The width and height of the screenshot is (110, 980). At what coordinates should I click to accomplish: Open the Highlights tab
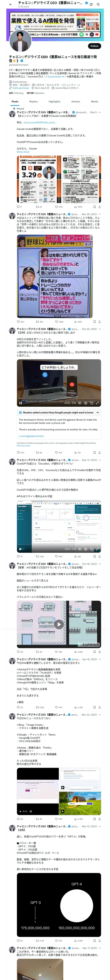point(54,102)
